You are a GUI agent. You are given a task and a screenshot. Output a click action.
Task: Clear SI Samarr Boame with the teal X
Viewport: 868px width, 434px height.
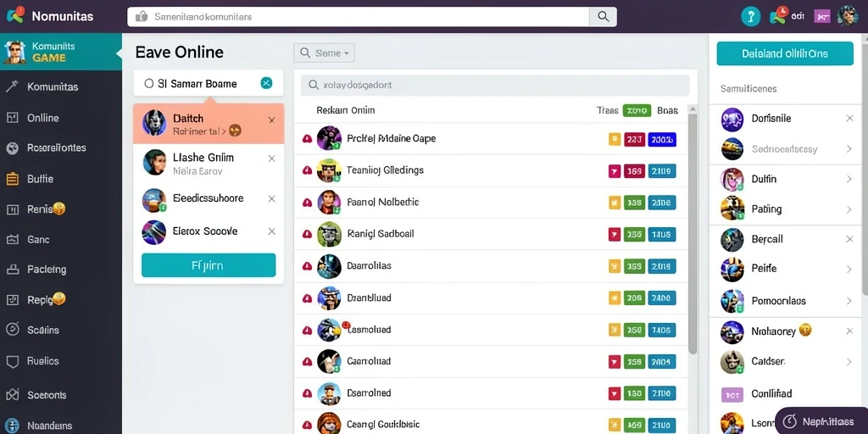click(266, 84)
